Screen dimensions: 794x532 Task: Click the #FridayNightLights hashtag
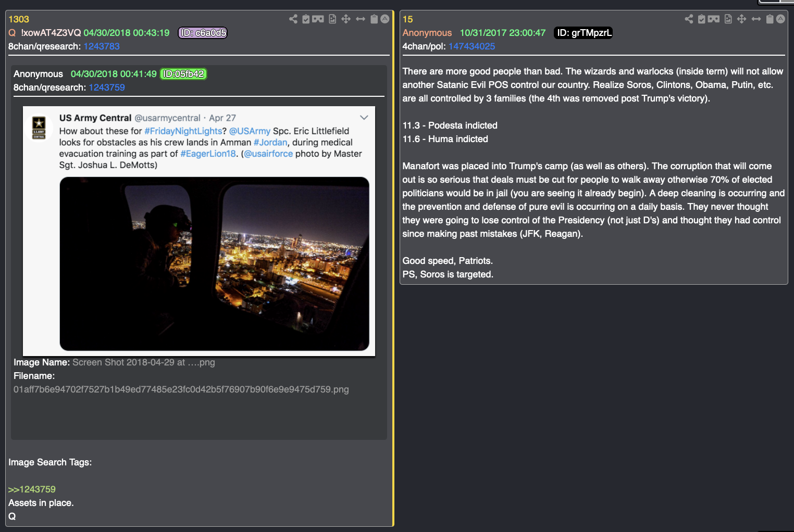point(183,131)
